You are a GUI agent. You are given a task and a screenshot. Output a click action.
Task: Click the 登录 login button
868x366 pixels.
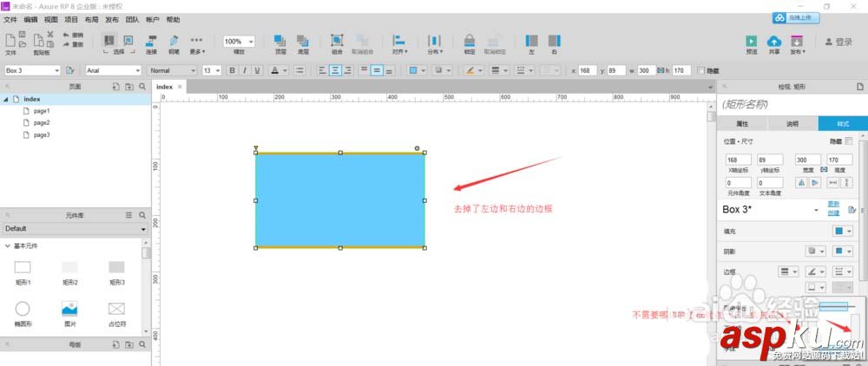click(x=838, y=42)
